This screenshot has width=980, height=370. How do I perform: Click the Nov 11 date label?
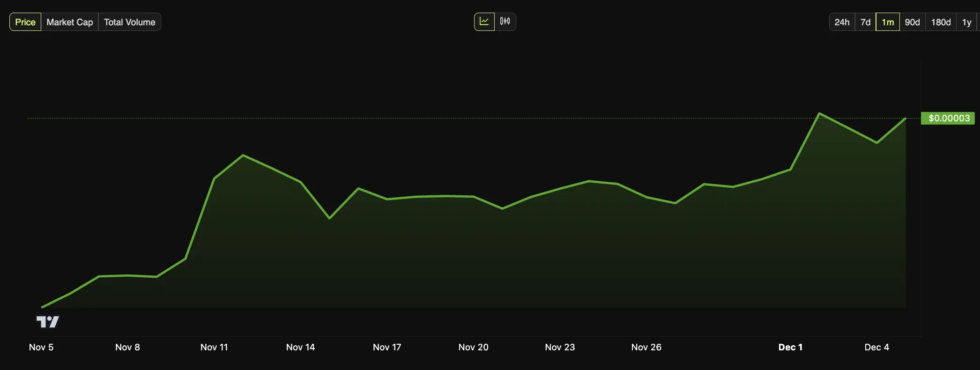pos(214,347)
